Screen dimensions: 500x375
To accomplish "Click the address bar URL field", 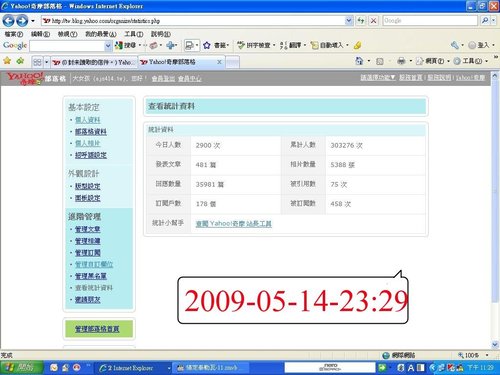I will (x=193, y=21).
